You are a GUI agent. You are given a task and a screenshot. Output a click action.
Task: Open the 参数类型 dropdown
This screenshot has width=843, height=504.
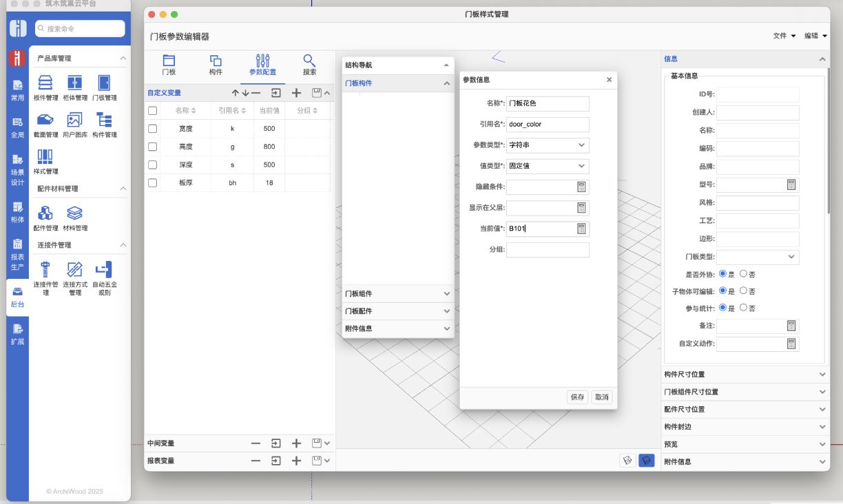click(x=548, y=145)
